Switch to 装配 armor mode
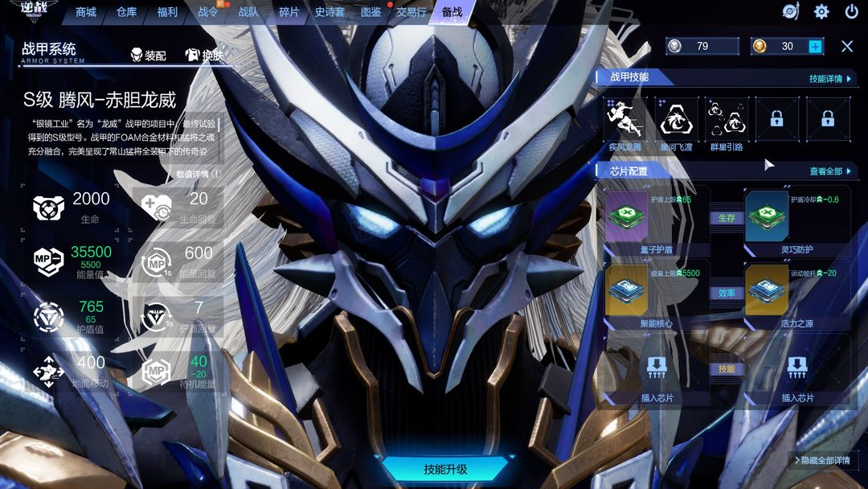 point(149,55)
